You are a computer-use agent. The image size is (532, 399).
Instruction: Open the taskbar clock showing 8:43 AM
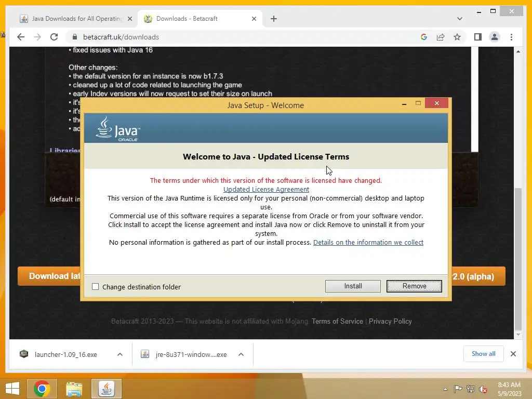tap(509, 389)
